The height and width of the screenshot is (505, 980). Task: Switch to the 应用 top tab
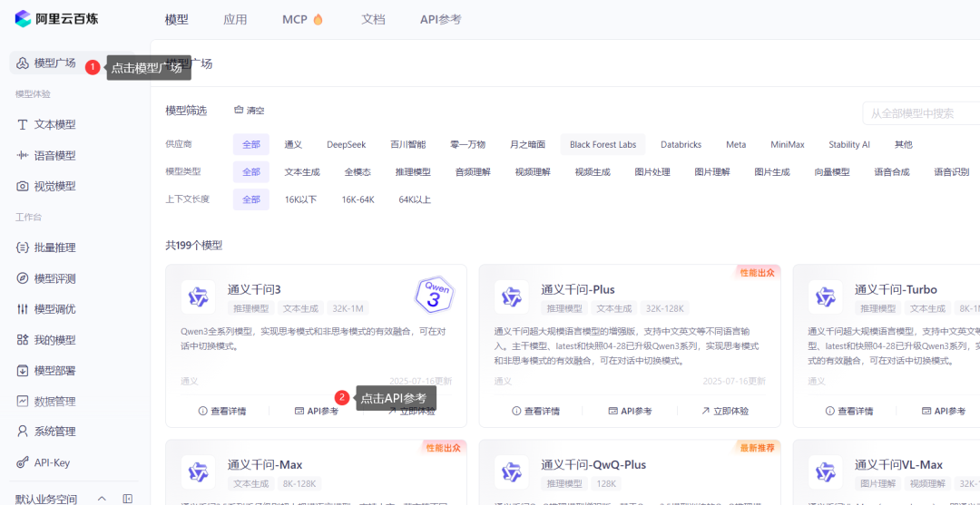(x=235, y=19)
